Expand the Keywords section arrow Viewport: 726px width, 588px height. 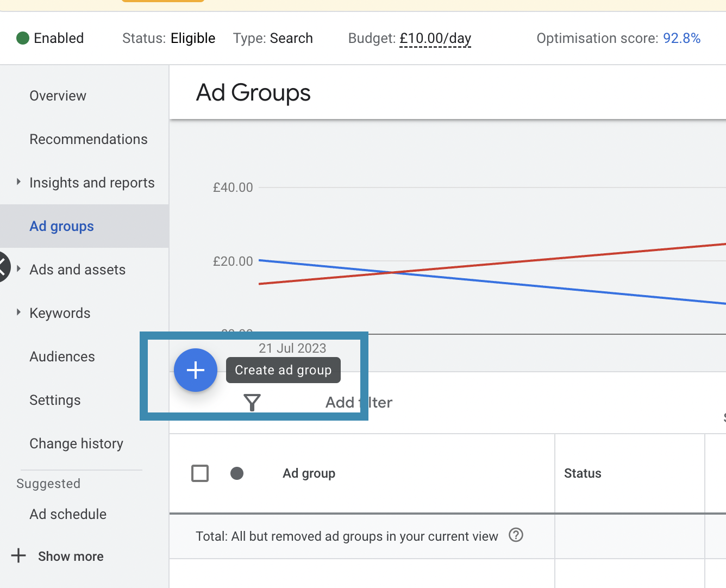[x=18, y=312]
